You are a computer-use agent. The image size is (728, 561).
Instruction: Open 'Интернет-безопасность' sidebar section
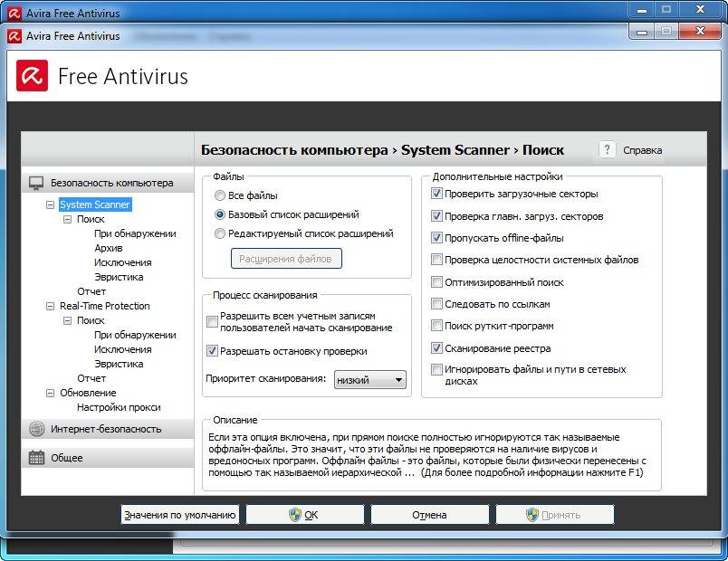click(108, 429)
